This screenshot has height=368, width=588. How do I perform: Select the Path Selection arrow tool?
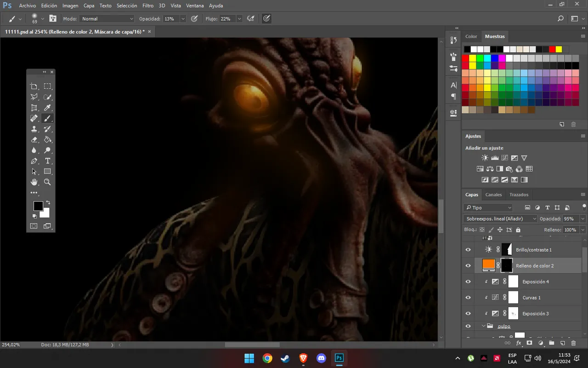pos(34,172)
